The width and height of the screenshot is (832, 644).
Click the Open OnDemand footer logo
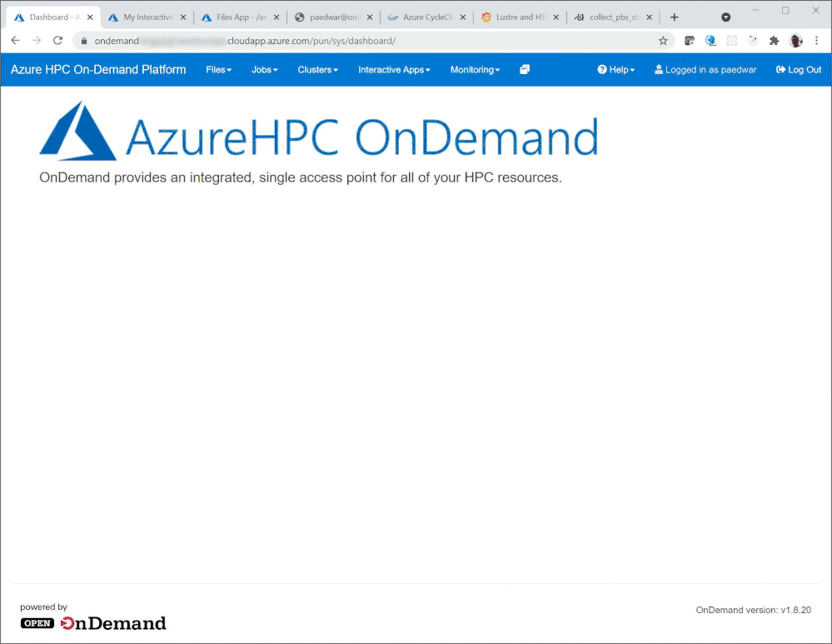(93, 623)
